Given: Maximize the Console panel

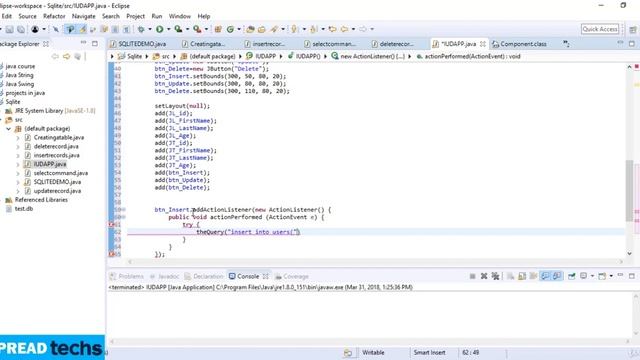Looking at the screenshot, I should pos(632,276).
